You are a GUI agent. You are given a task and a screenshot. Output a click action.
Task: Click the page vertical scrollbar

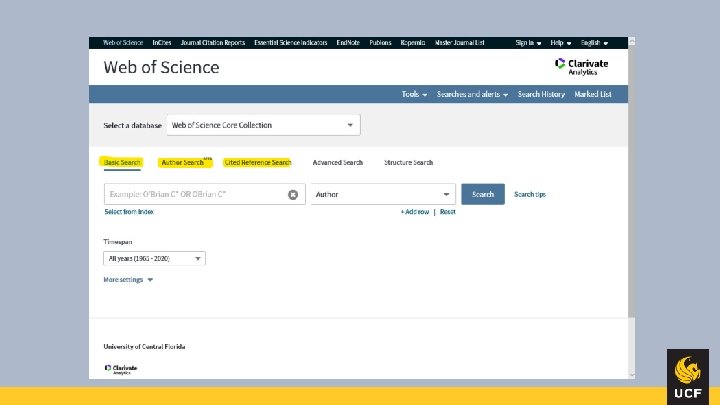(x=632, y=179)
